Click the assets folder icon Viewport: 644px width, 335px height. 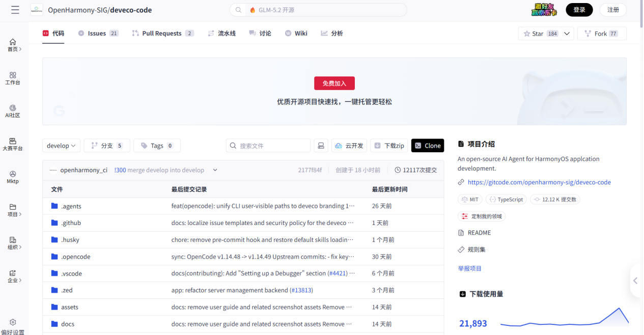(x=54, y=307)
